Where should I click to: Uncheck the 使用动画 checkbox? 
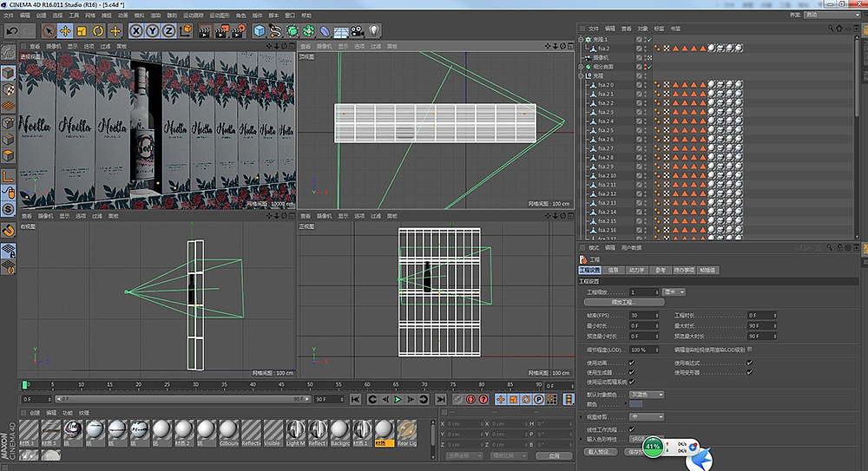coord(632,363)
